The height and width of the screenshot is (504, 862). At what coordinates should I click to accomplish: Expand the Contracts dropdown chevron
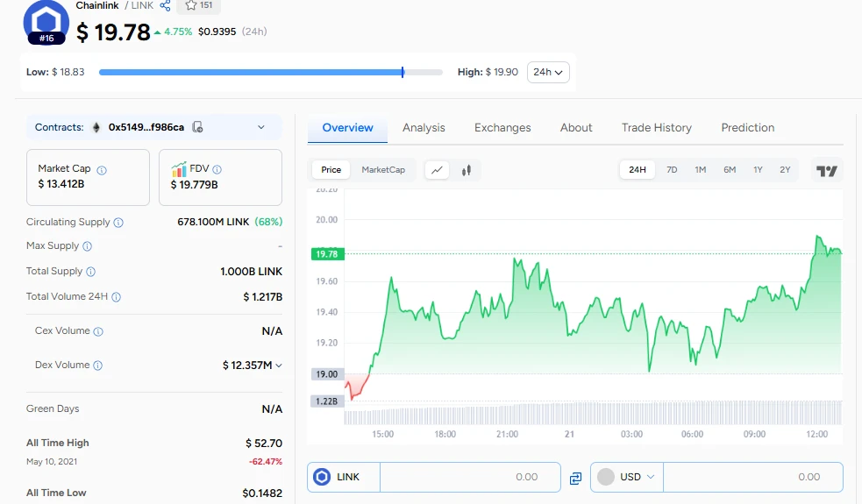tap(260, 127)
